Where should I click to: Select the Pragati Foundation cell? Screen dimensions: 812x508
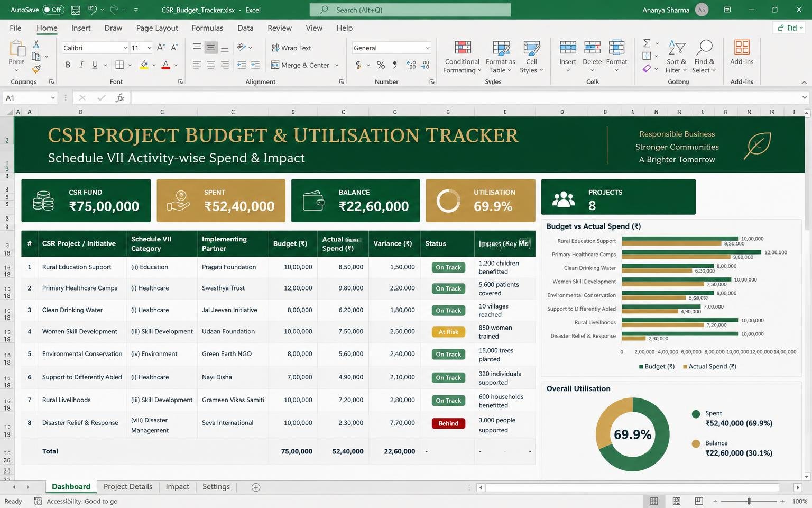click(233, 267)
